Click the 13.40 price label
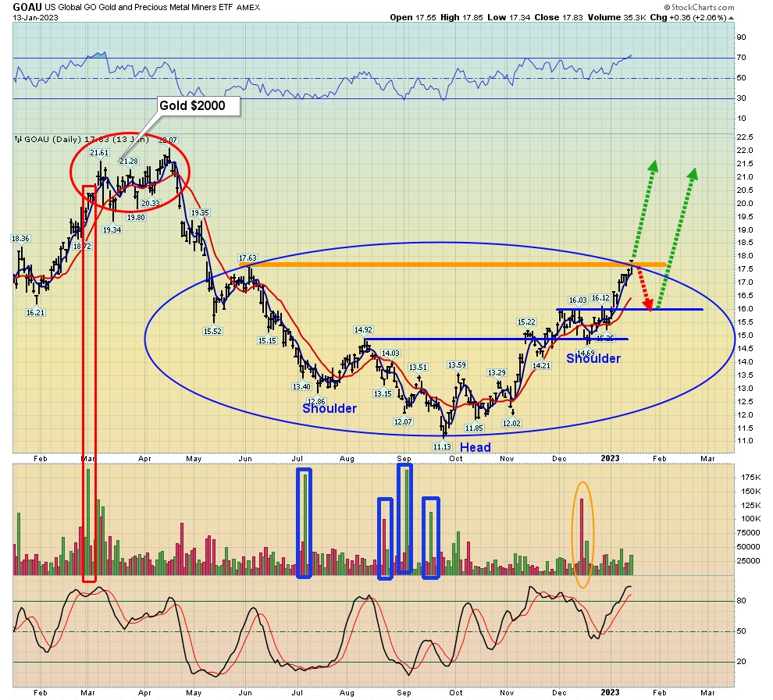 point(301,387)
